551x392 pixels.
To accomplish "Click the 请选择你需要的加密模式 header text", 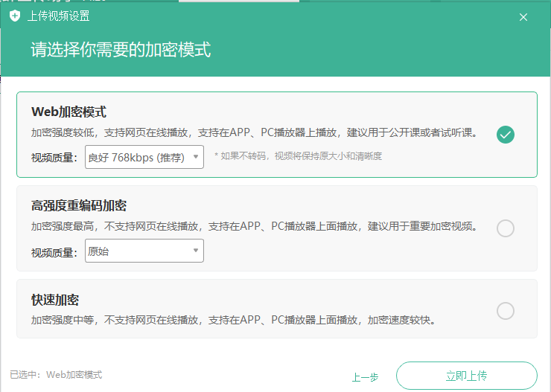I will 121,50.
